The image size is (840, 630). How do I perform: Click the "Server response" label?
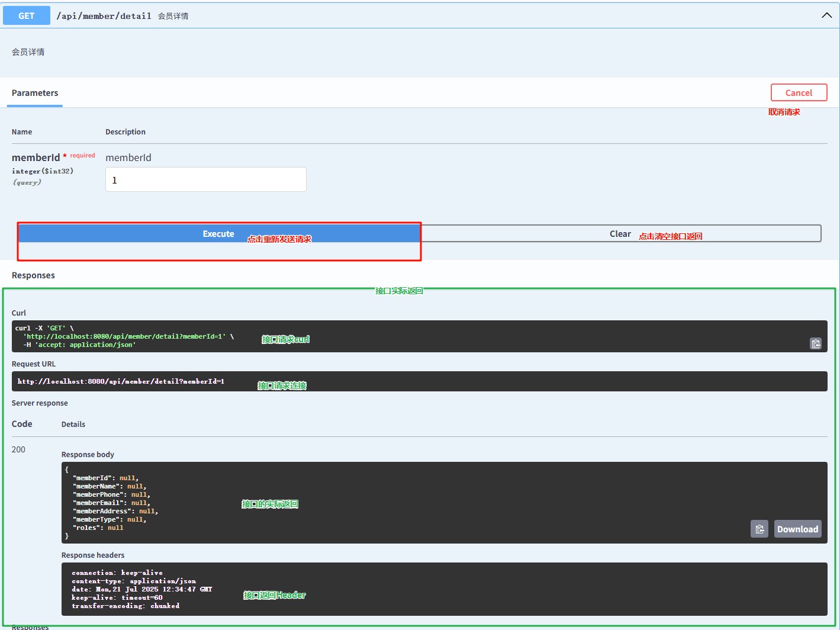40,403
